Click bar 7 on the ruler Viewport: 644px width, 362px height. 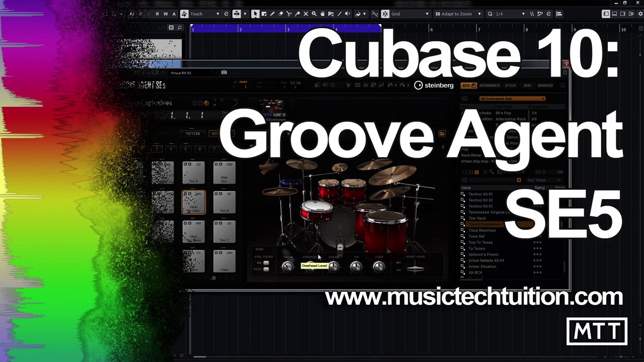(x=478, y=30)
